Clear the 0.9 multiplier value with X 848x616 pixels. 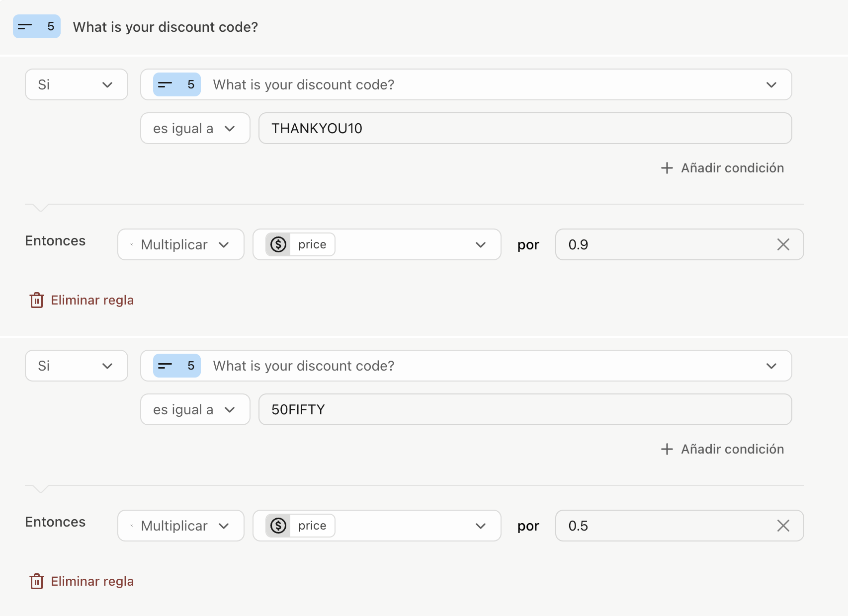coord(783,244)
